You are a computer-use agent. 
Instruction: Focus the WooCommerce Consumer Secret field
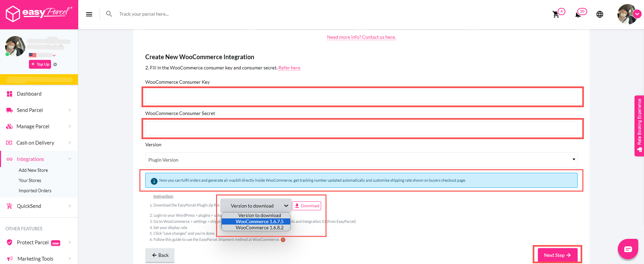[x=361, y=128]
